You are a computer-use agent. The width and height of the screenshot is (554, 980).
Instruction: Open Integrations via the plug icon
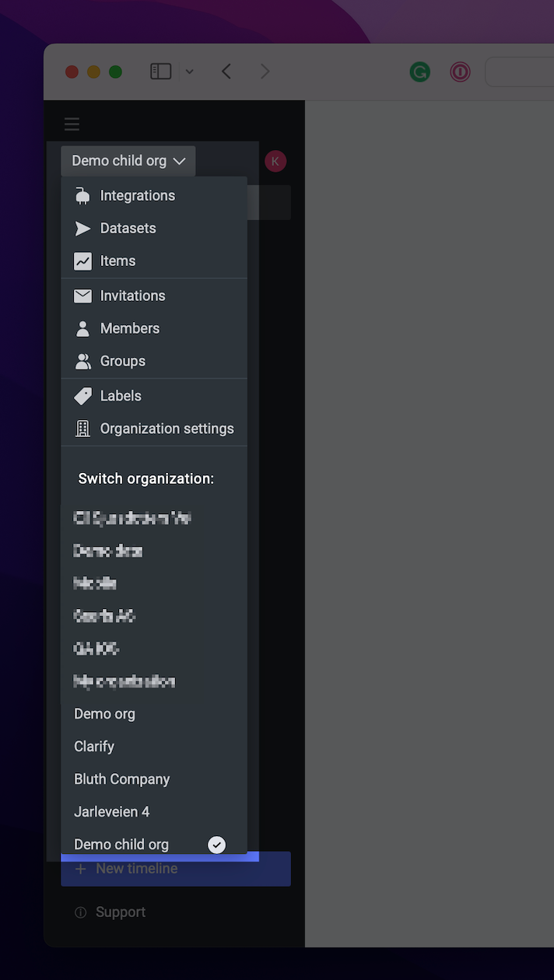tap(82, 196)
